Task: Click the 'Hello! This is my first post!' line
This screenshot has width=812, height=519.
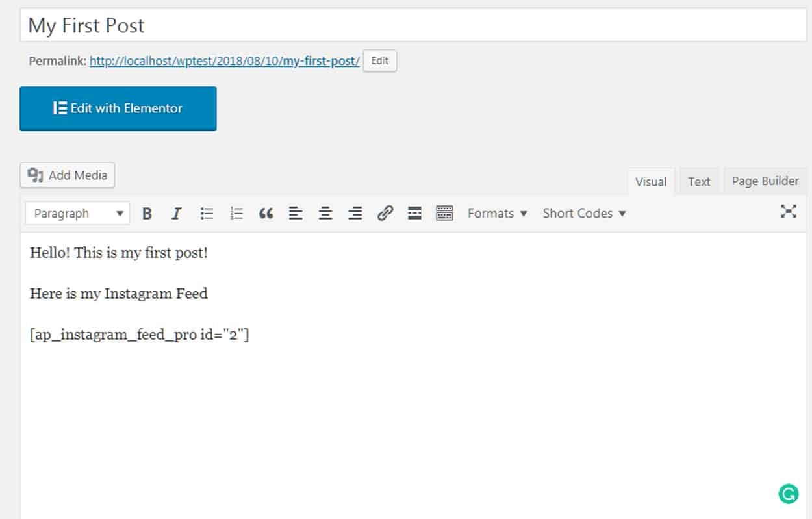Action: (x=119, y=253)
